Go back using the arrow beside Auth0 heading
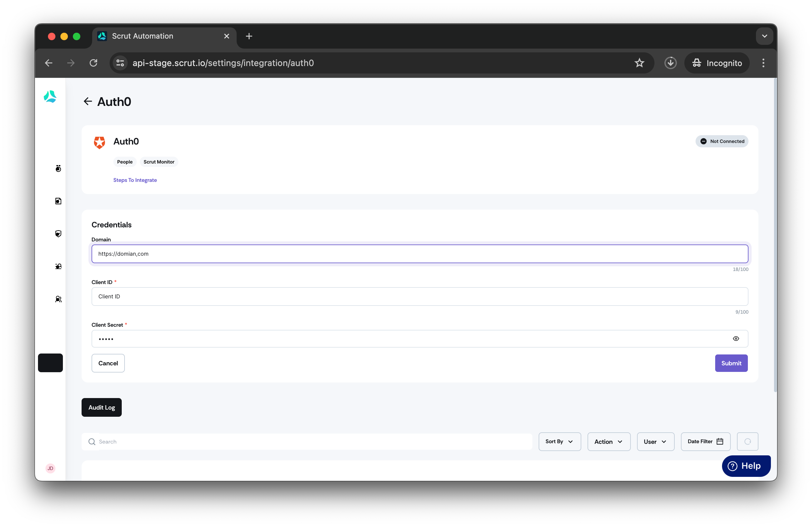Screen dimensions: 812x527 point(88,101)
